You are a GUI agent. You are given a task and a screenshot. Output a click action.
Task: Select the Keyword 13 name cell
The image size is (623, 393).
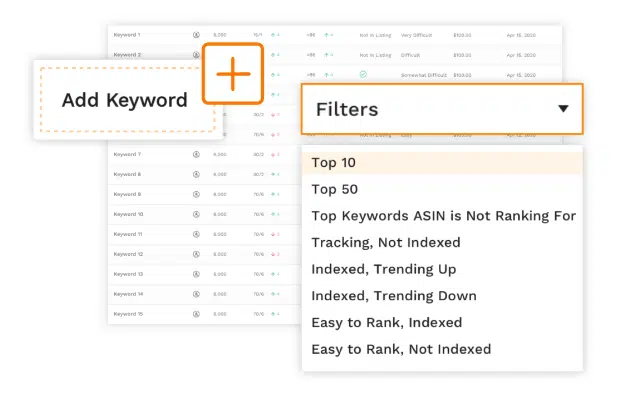(x=128, y=274)
